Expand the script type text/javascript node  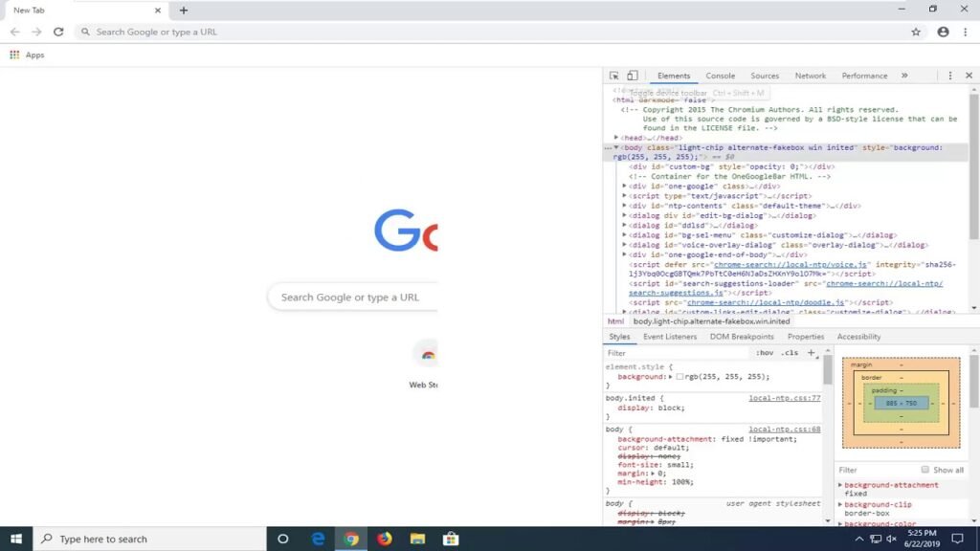coord(624,195)
